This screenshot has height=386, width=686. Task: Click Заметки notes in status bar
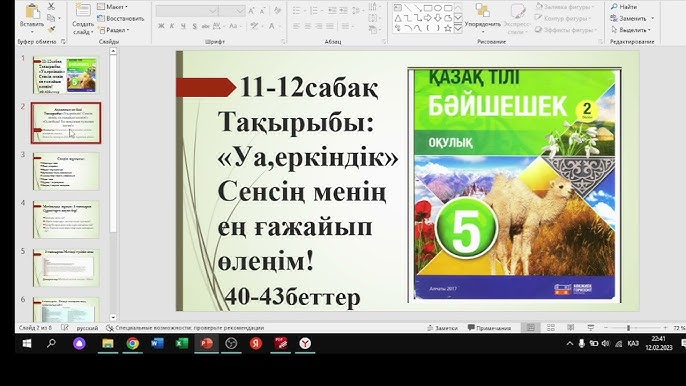pos(442,327)
